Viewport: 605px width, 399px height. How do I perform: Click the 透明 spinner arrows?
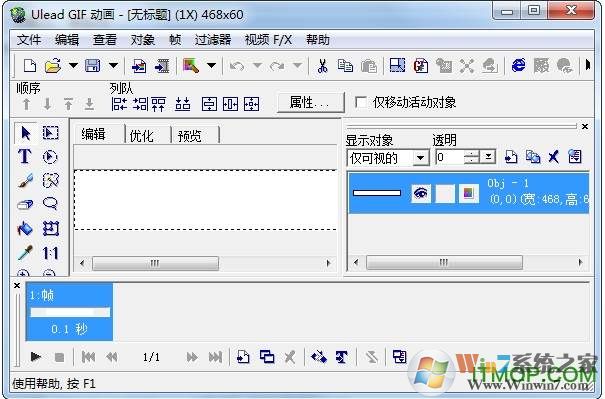pyautogui.click(x=471, y=157)
